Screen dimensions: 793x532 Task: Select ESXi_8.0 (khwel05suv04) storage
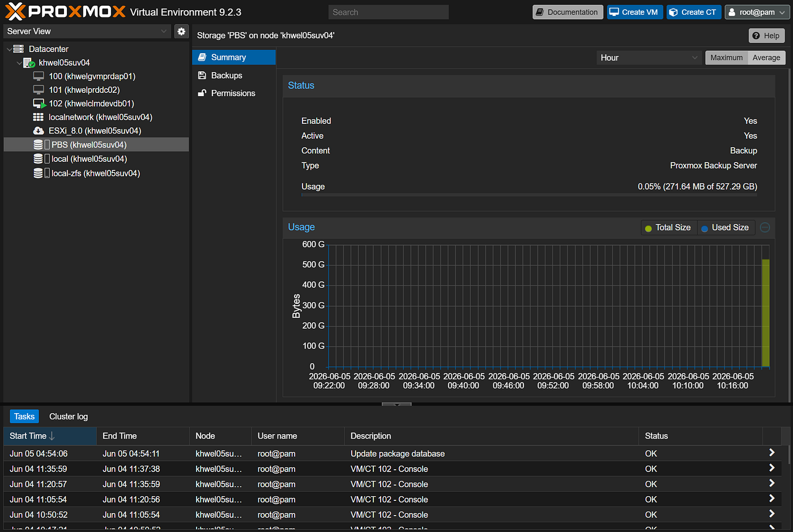coord(95,131)
